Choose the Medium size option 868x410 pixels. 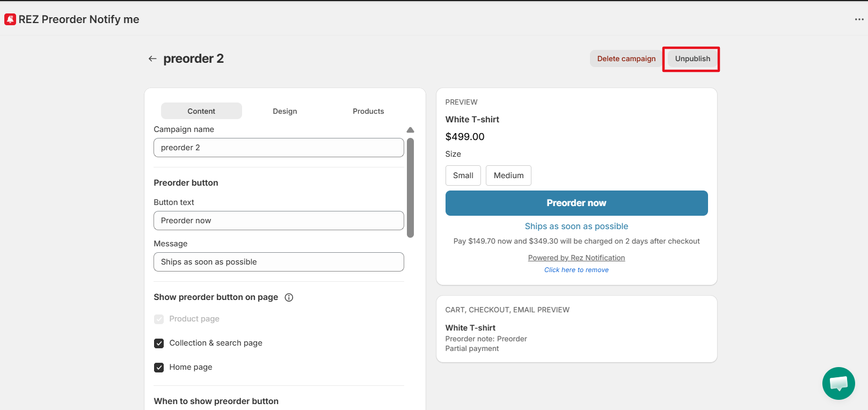click(x=508, y=175)
